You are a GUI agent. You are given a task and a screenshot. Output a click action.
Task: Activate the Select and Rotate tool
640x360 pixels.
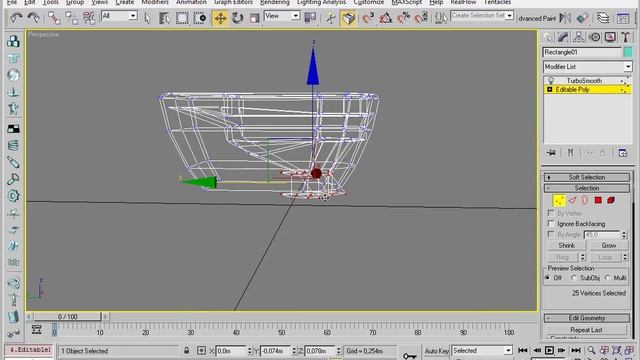[x=237, y=18]
